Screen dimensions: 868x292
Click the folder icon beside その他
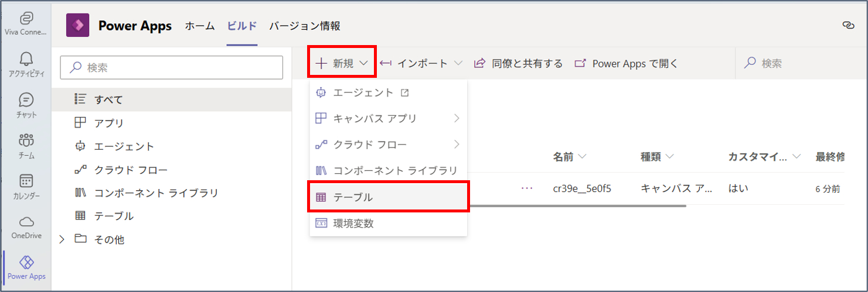[81, 239]
